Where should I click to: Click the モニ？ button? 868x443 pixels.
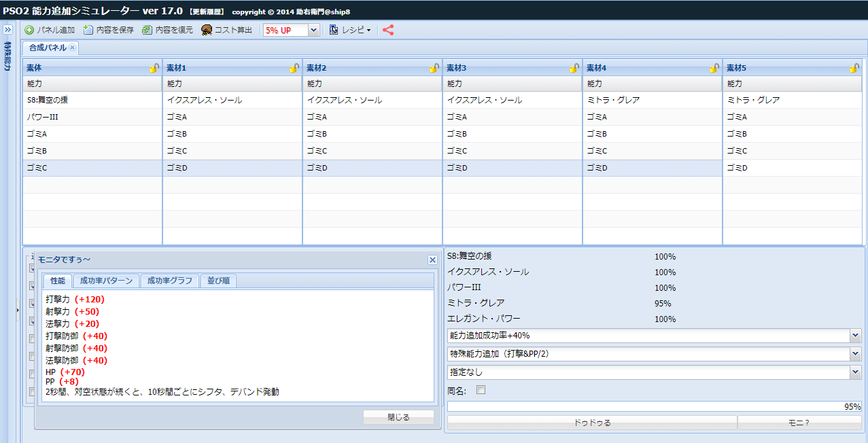[x=799, y=423]
